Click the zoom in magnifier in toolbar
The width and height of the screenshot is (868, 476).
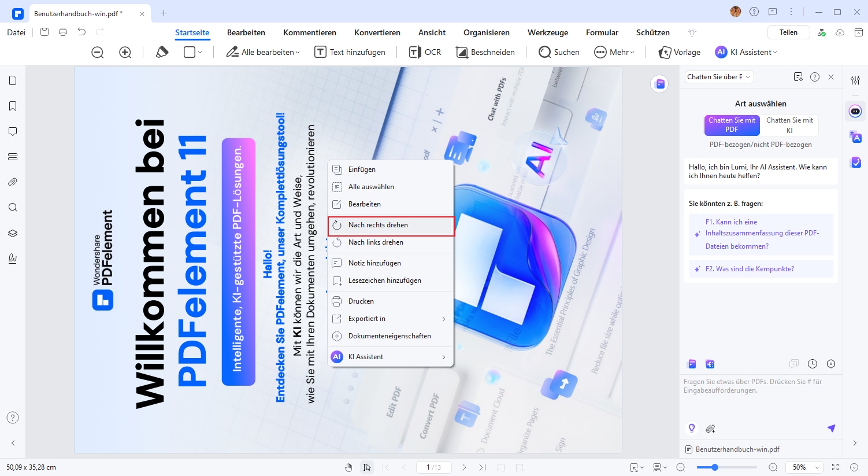coord(125,52)
